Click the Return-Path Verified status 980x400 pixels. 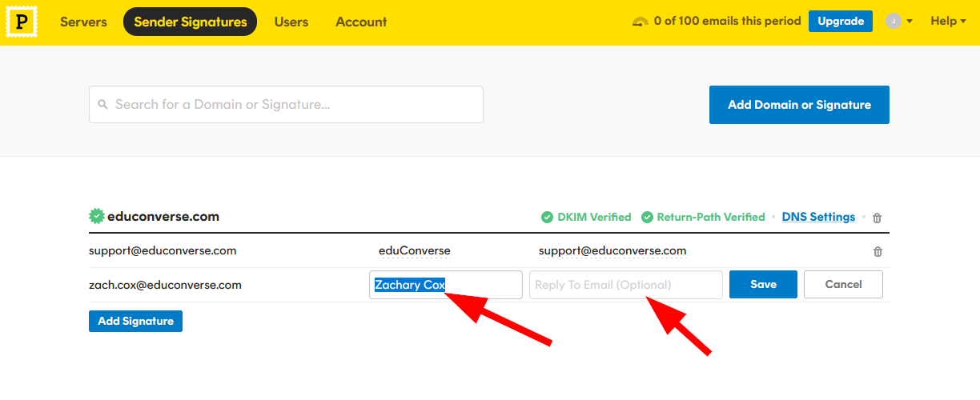[x=703, y=217]
